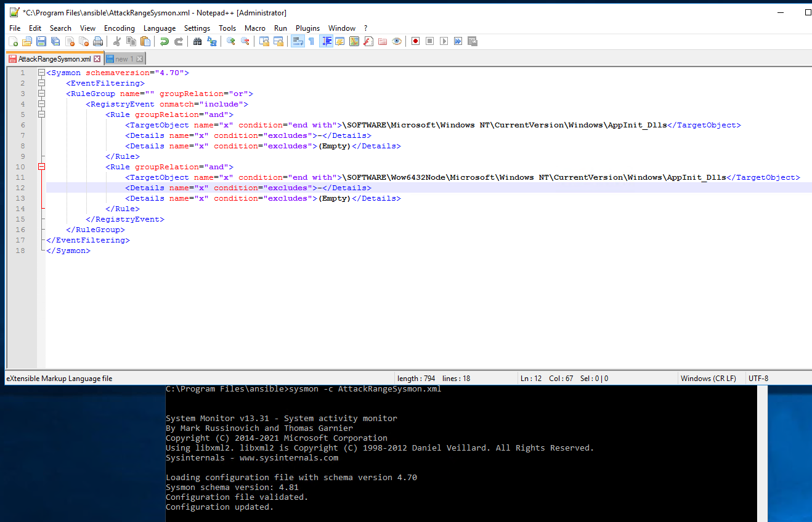Open the Edit menu
This screenshot has width=812, height=522.
tap(35, 28)
